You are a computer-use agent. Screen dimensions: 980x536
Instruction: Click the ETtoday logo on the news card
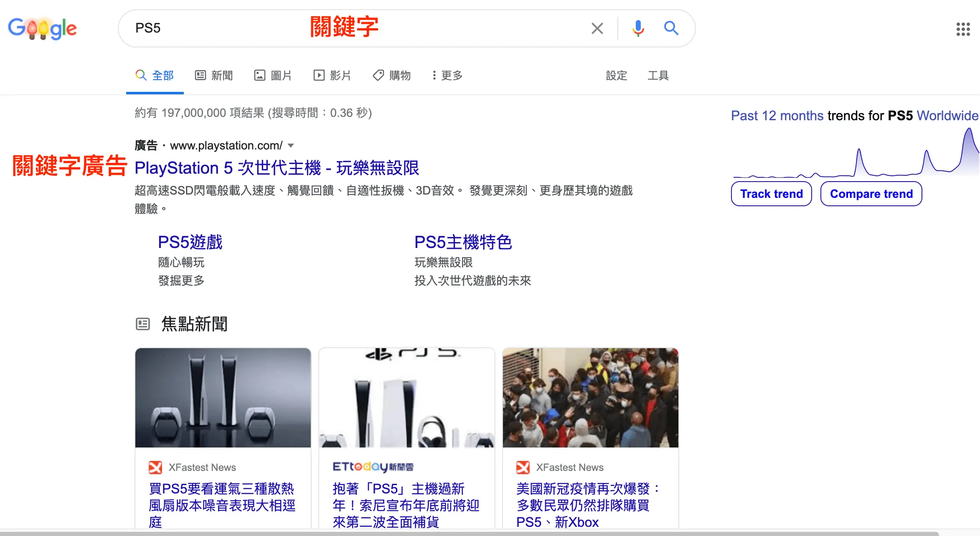(x=373, y=467)
